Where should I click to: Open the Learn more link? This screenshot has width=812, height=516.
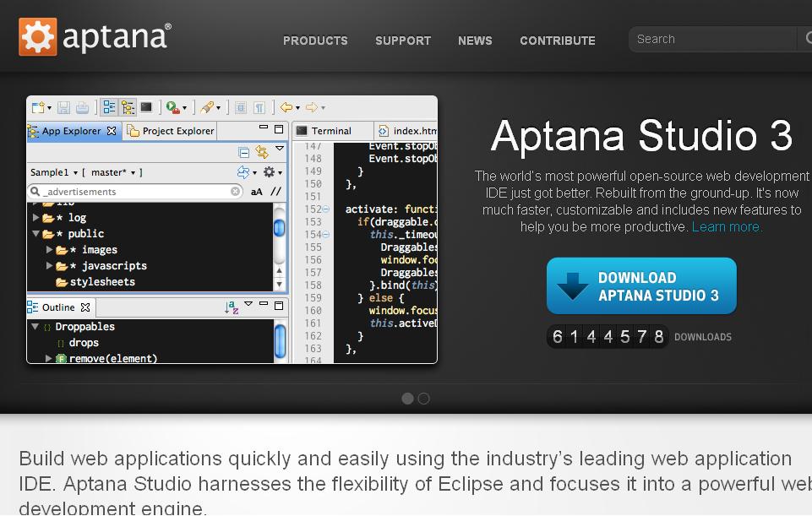pyautogui.click(x=726, y=226)
